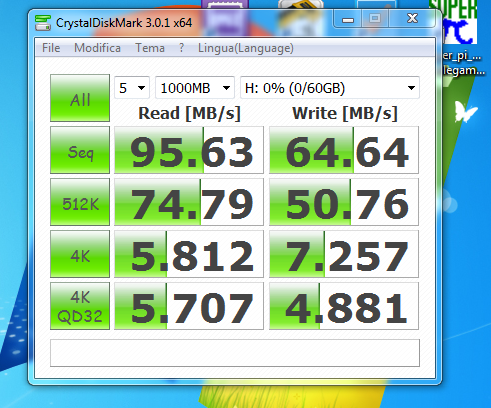Start the Seq sequential test
This screenshot has width=491, height=408.
(x=80, y=150)
